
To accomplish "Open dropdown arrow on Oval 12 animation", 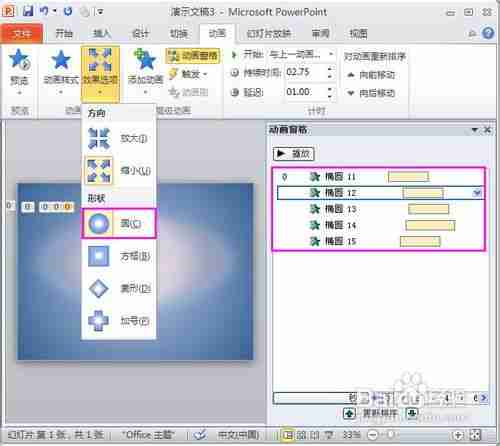I will [477, 193].
